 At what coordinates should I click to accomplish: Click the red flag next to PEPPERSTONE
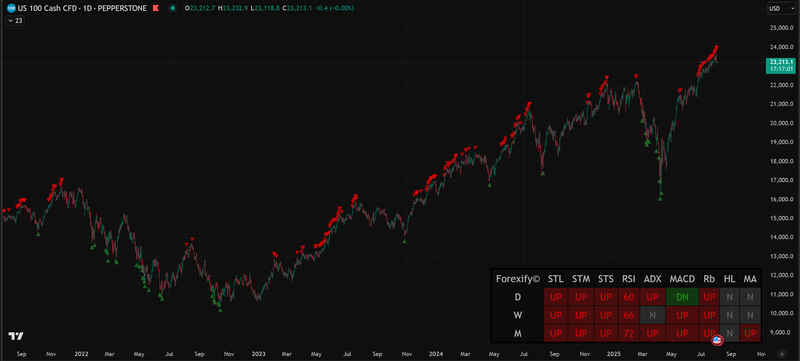pos(157,8)
